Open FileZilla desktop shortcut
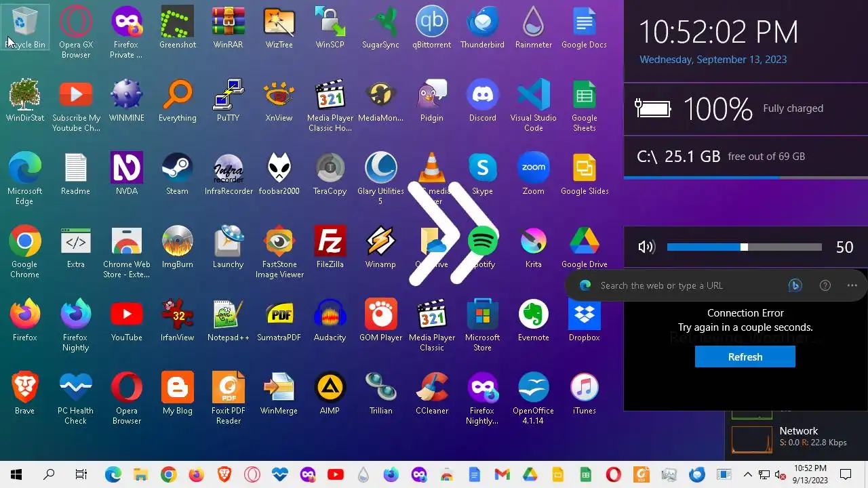 [330, 247]
